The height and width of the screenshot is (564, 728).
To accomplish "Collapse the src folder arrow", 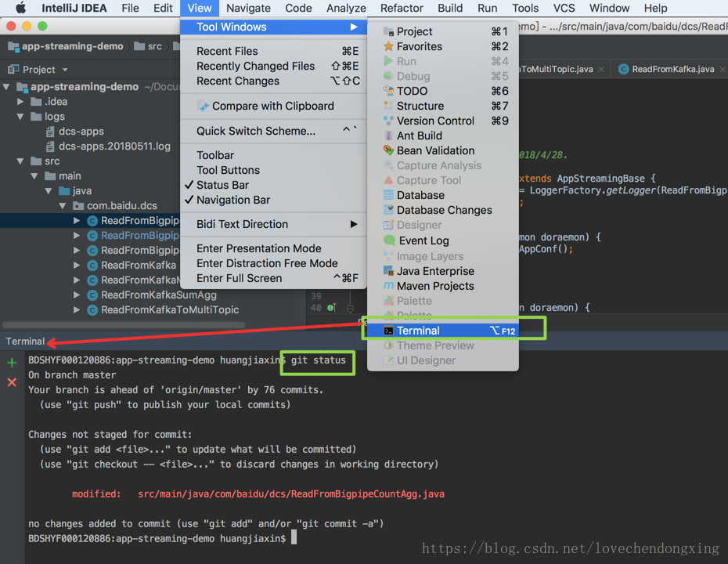I will point(20,161).
